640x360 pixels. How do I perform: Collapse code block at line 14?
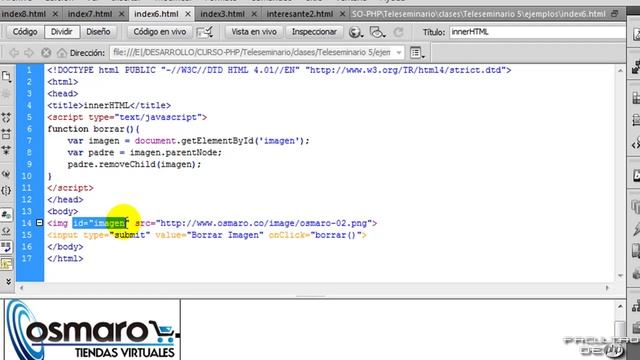point(39,223)
